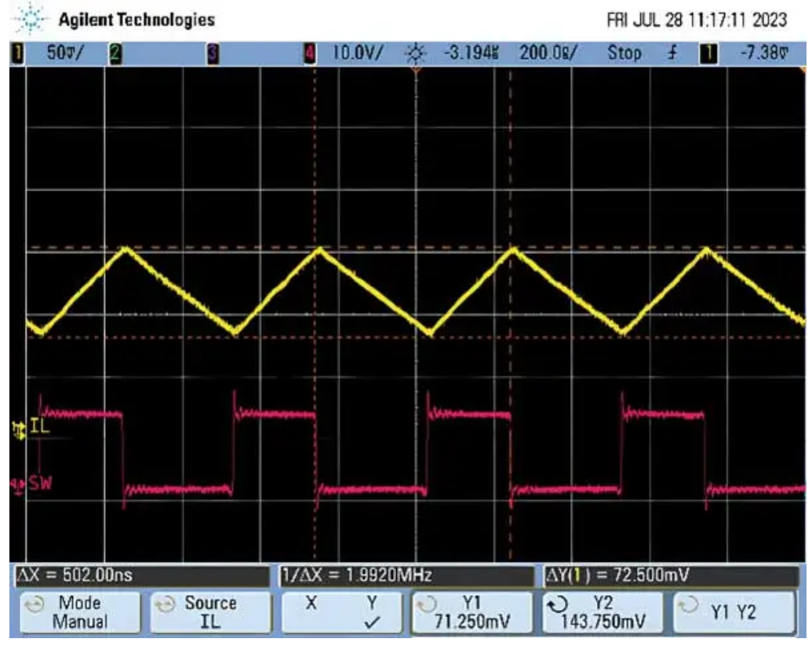This screenshot has height=646, width=812.
Task: Click the yellow IL waveform label
Action: (39, 426)
